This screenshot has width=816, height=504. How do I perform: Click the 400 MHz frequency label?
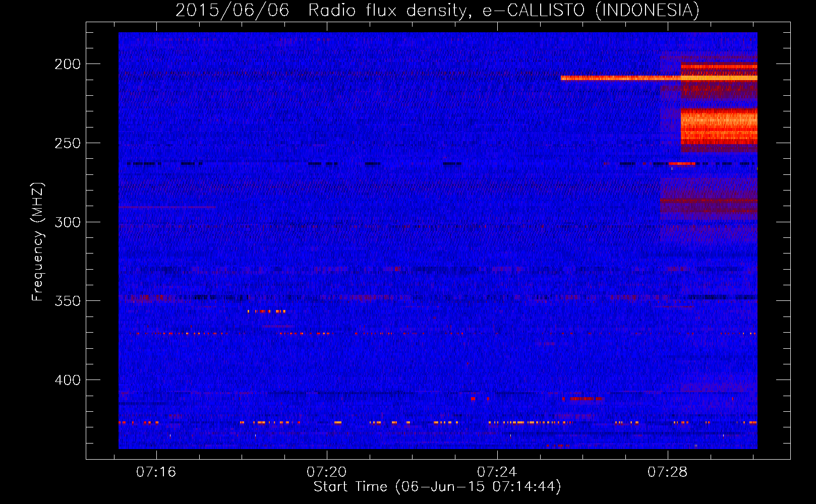click(x=68, y=380)
